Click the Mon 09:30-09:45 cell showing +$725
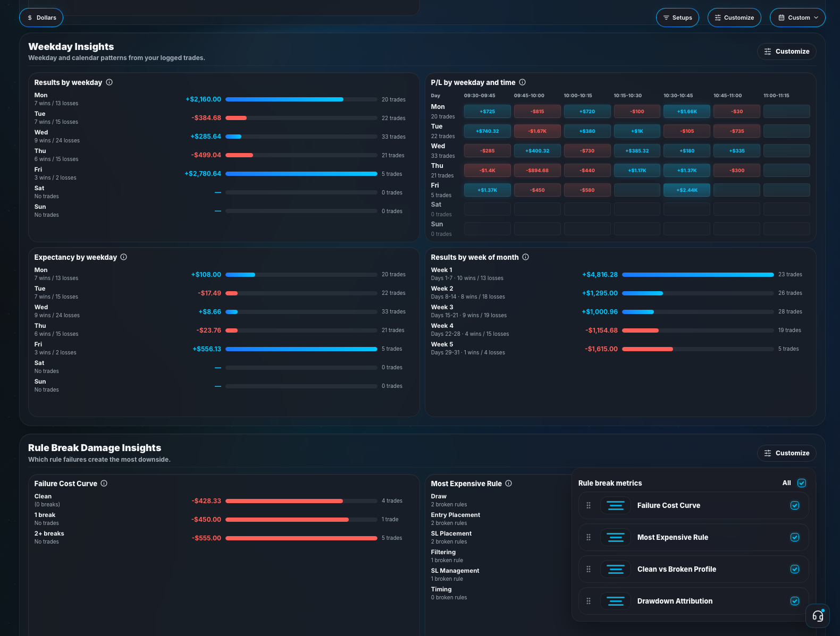 488,112
